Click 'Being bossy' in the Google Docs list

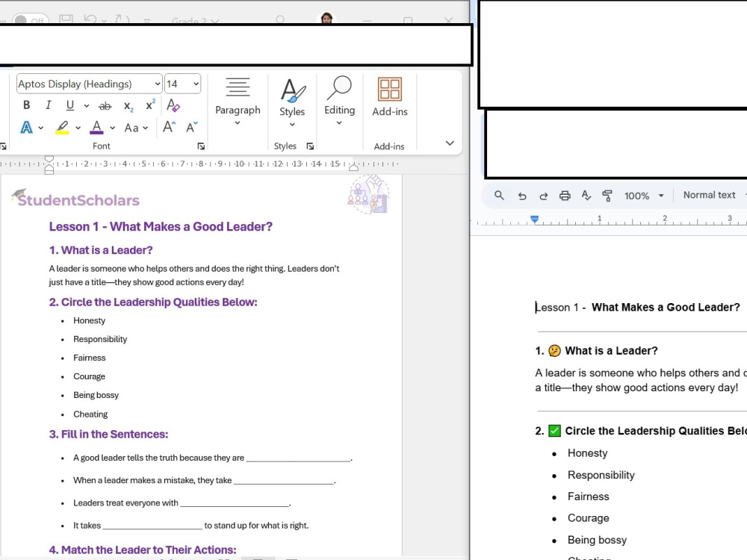pyautogui.click(x=597, y=540)
